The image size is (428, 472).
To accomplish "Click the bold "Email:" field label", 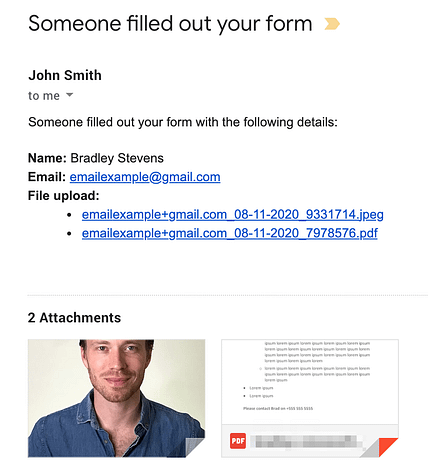I will (47, 177).
